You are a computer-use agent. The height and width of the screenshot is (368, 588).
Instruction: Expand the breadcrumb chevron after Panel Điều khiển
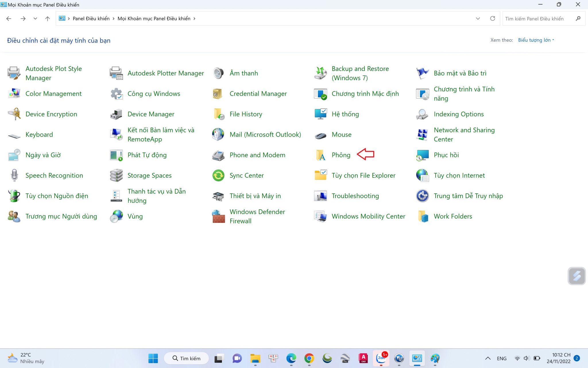click(113, 19)
